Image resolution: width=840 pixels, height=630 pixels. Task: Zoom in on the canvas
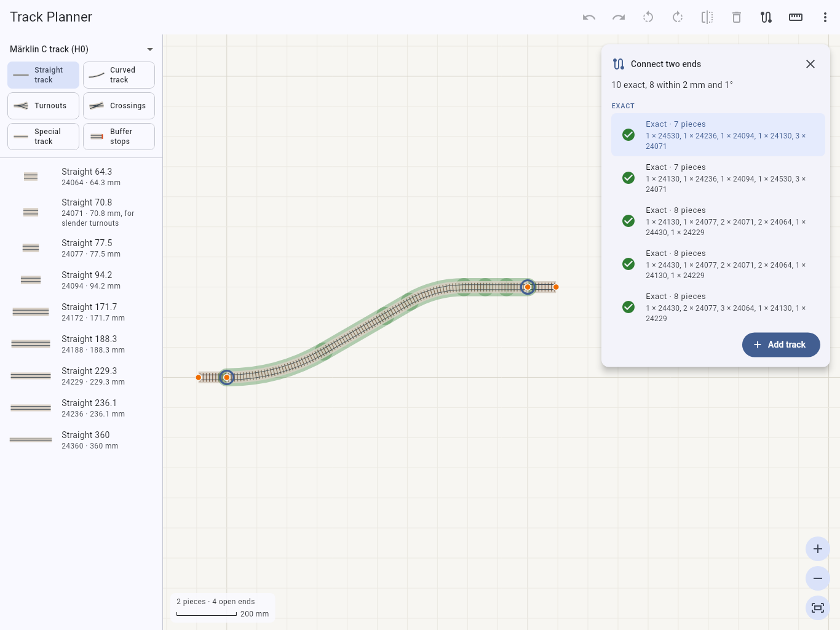[x=818, y=549]
